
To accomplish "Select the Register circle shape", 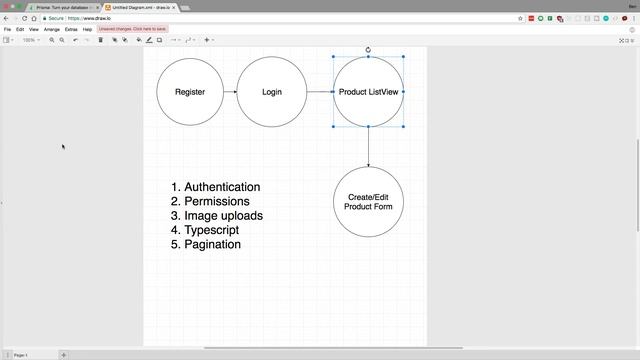I will [x=190, y=92].
